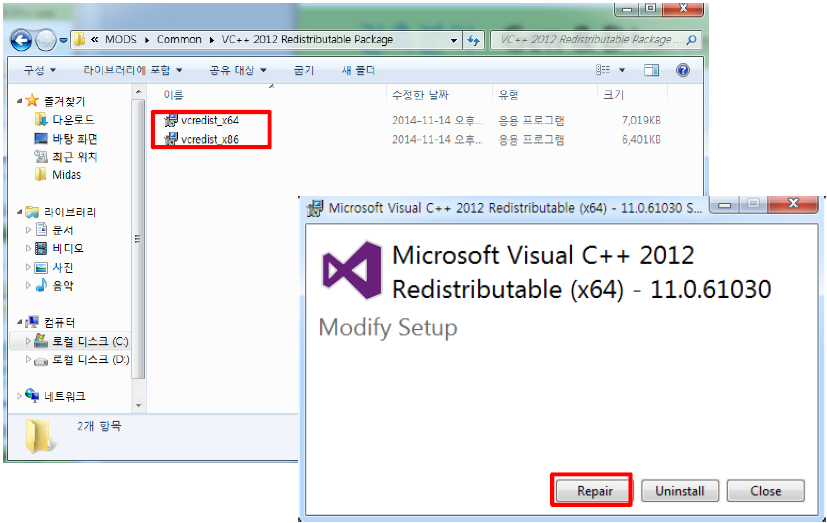Click VC++ 2012 Redistributable Package breadcrumb

(307, 40)
